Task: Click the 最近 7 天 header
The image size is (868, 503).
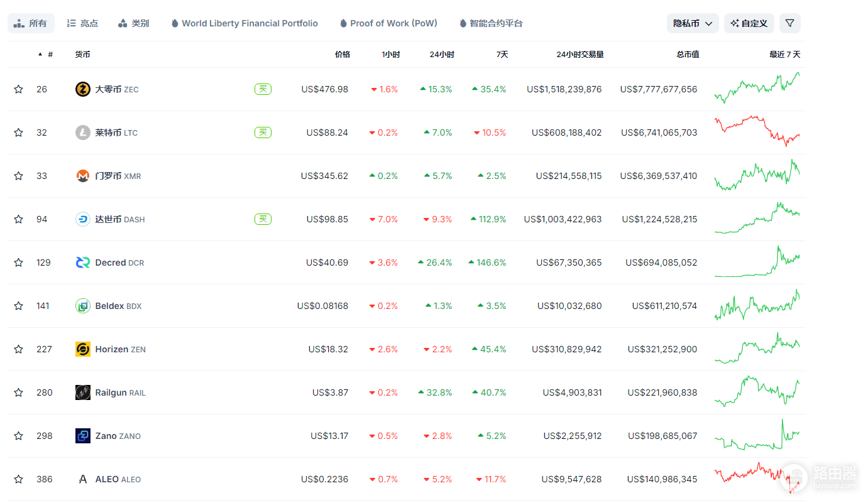Action: tap(785, 55)
